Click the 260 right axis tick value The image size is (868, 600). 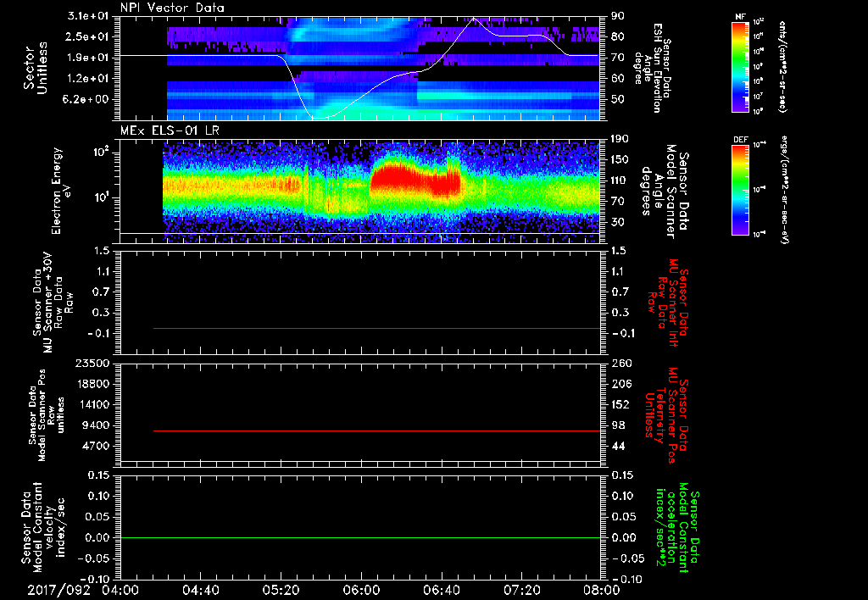click(621, 364)
